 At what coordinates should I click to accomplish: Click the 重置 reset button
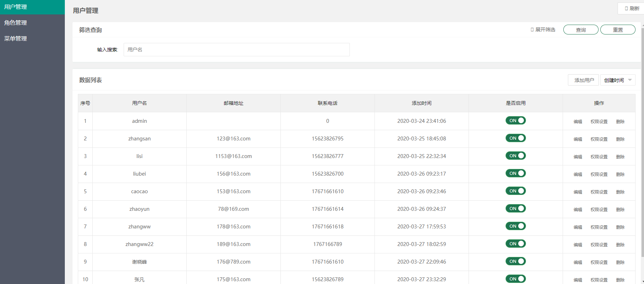point(618,30)
